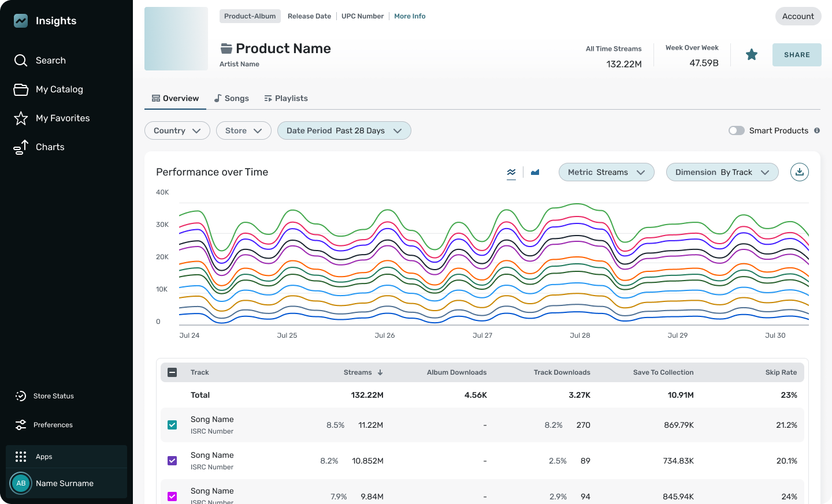Click the star favorite icon beside Share
This screenshot has height=504, width=832.
751,55
